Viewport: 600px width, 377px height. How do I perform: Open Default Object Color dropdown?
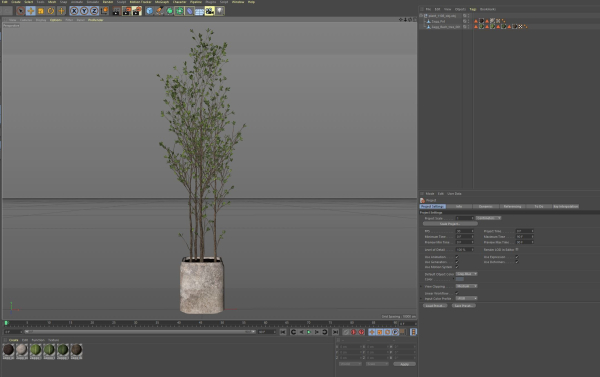pos(466,274)
